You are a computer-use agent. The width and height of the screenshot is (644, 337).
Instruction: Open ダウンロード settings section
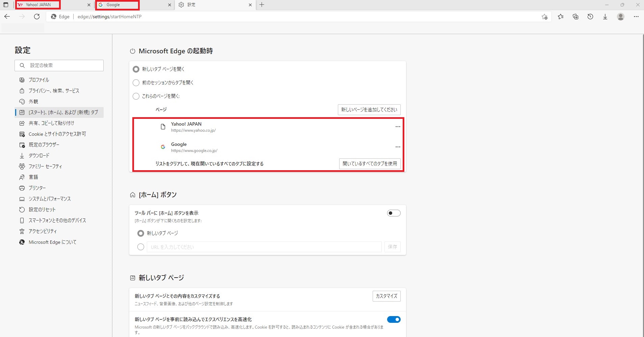pyautogui.click(x=59, y=156)
